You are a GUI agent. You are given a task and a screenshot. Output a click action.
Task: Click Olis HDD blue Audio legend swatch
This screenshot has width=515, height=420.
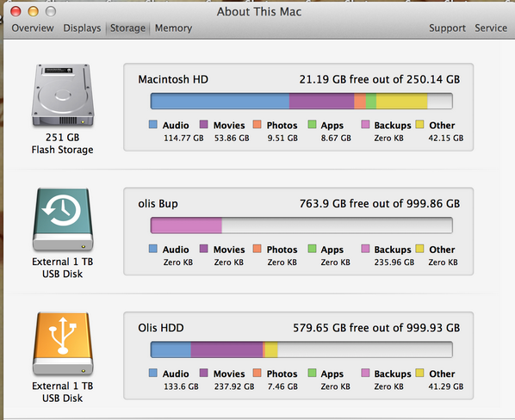coord(153,373)
